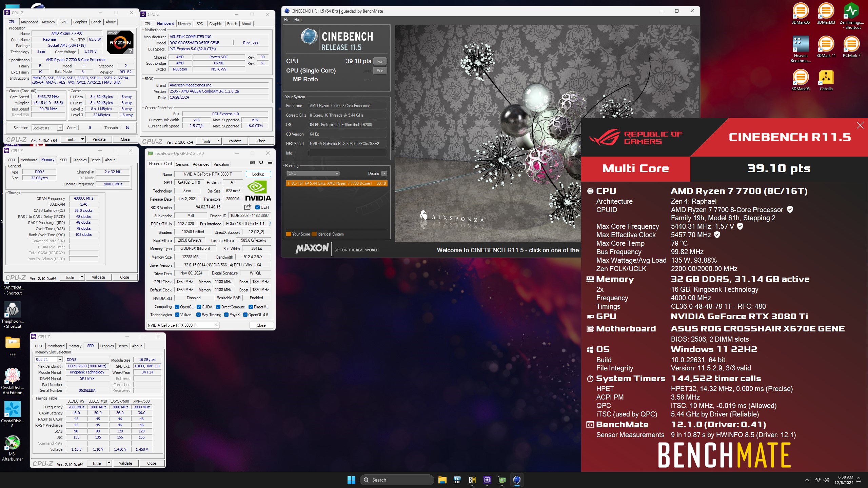Click the Bus Interface question mark
Screen dimensions: 868x488
[270, 224]
